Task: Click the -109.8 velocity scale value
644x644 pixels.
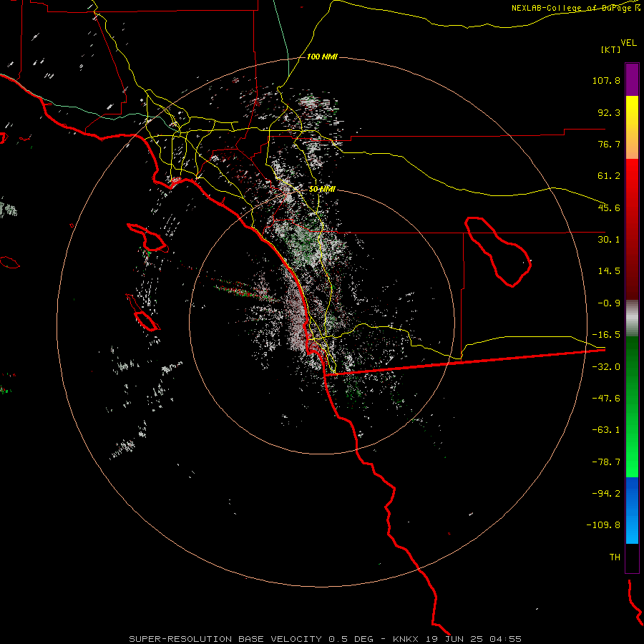Action: pos(604,525)
